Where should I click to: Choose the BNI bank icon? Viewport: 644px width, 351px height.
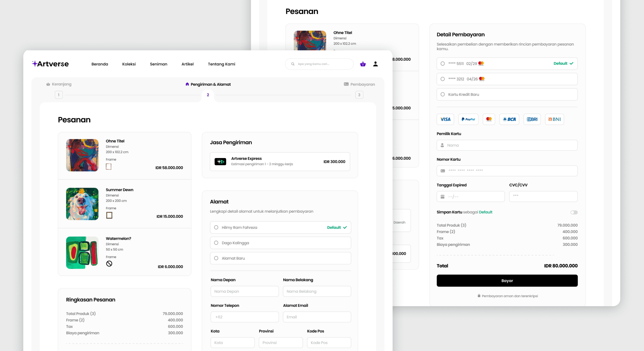coord(554,119)
